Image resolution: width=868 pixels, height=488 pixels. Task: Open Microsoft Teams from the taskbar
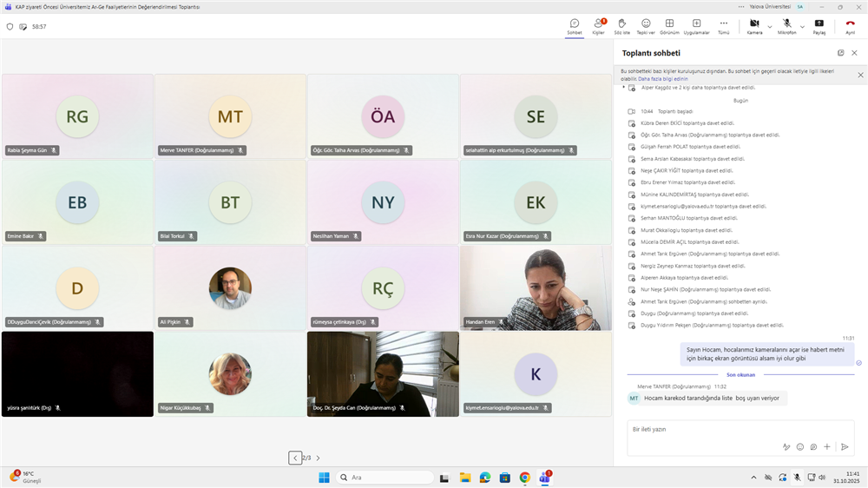pos(545,477)
